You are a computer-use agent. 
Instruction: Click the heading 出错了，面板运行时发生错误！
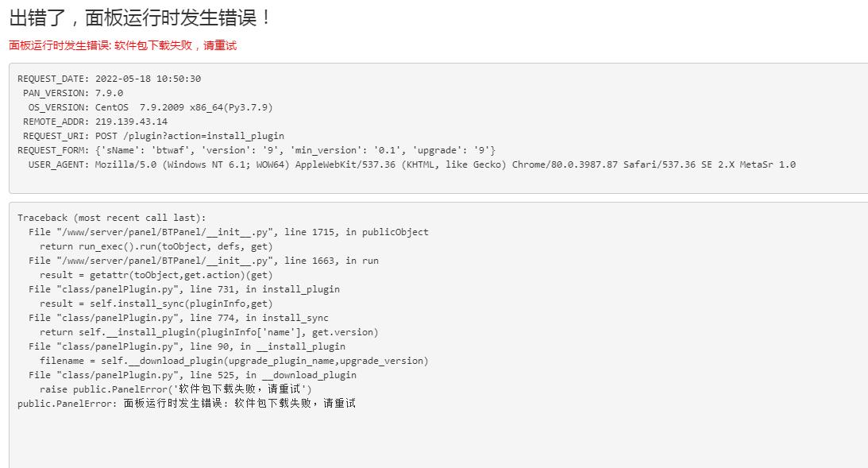point(140,17)
